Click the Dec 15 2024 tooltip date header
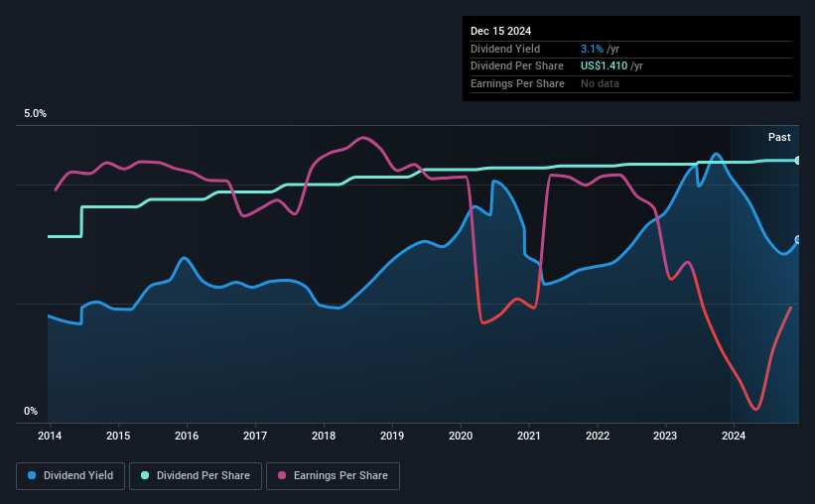 (x=500, y=31)
